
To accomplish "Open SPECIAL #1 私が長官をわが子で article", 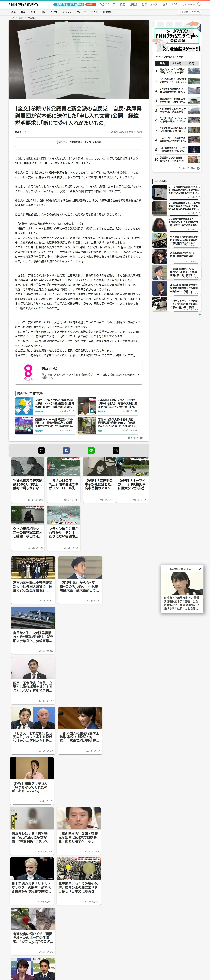I will [x=177, y=192].
